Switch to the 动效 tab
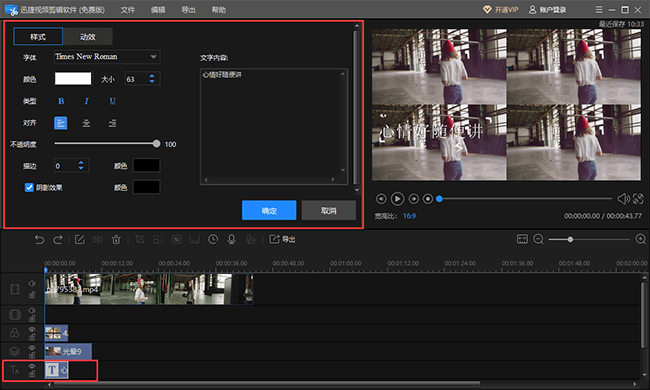This screenshot has width=650, height=390. [x=88, y=37]
